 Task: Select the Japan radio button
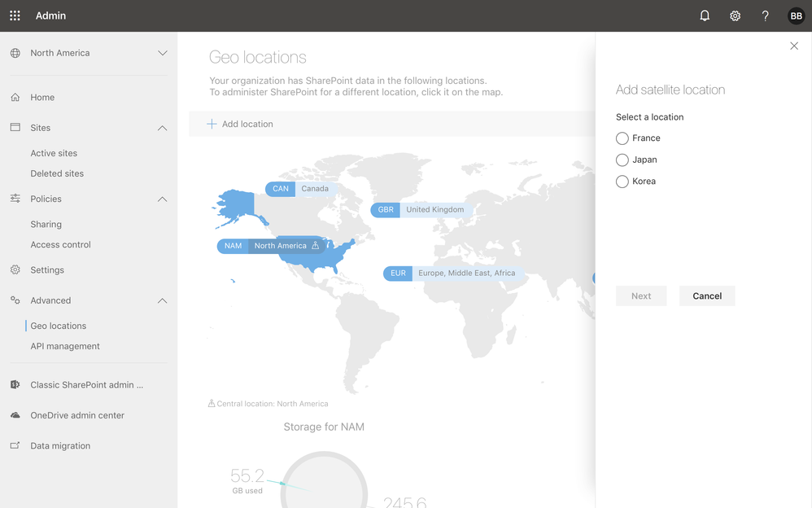pyautogui.click(x=622, y=160)
